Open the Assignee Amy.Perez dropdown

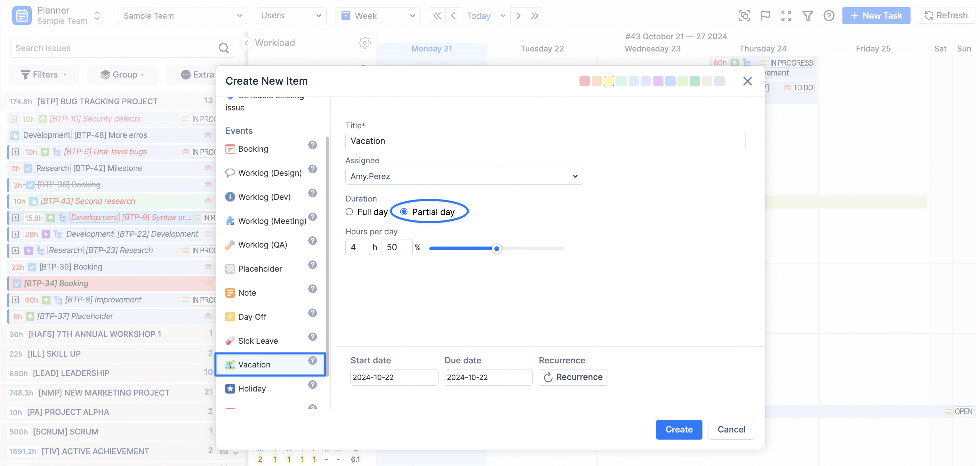[x=464, y=176]
